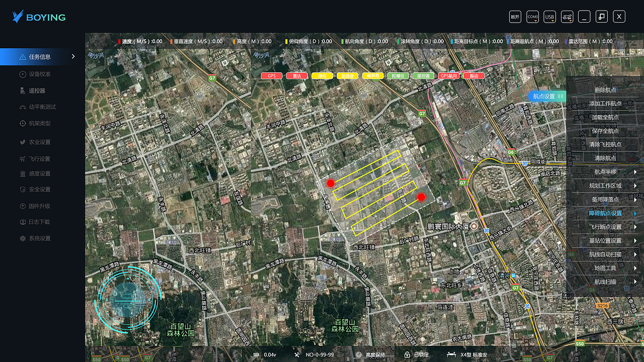Click the right red waypoint marker

421,197
